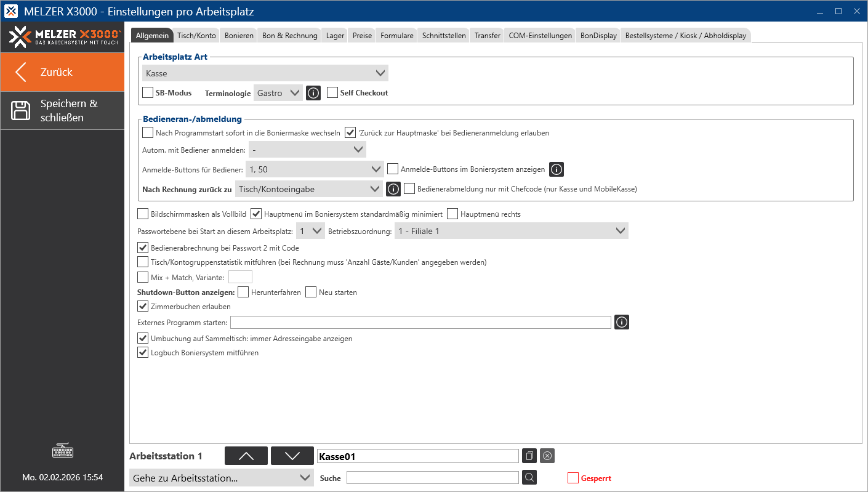This screenshot has height=492, width=868.
Task: Go to the Preise tab
Action: click(362, 36)
